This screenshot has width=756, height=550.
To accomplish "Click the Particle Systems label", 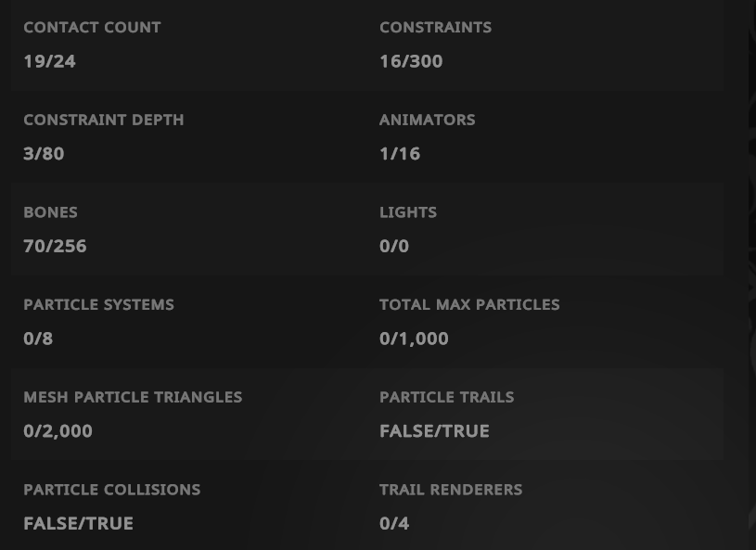I will (x=98, y=304).
